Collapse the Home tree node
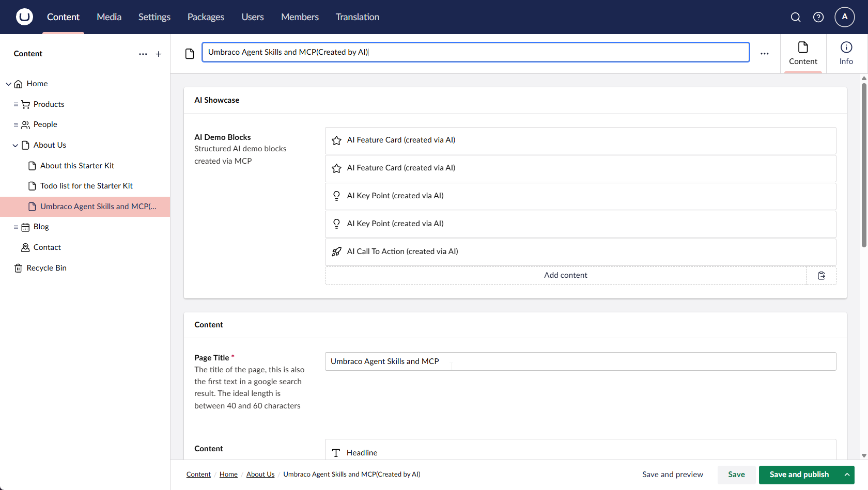 tap(8, 84)
